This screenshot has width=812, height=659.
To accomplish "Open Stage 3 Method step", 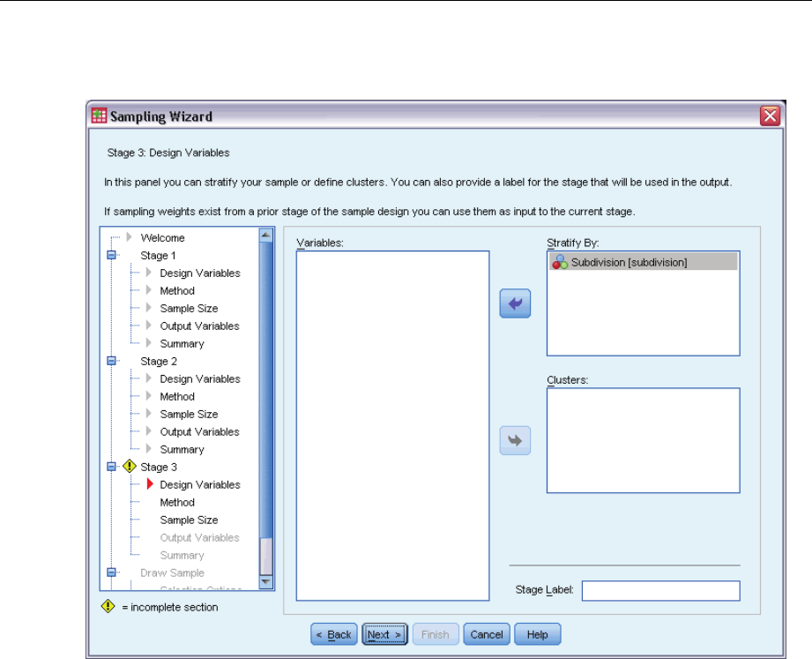I will pos(177,502).
